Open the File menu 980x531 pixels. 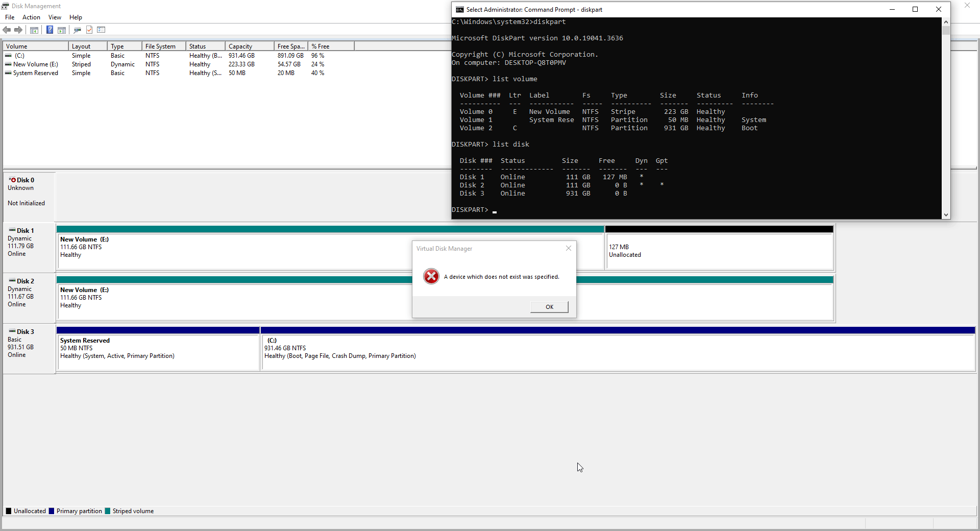click(x=10, y=17)
